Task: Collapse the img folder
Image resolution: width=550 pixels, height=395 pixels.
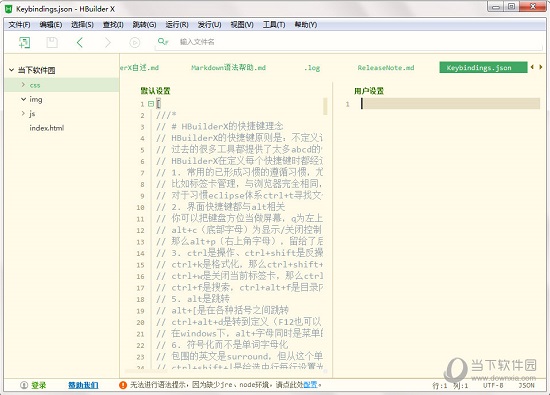Action: 23,99
